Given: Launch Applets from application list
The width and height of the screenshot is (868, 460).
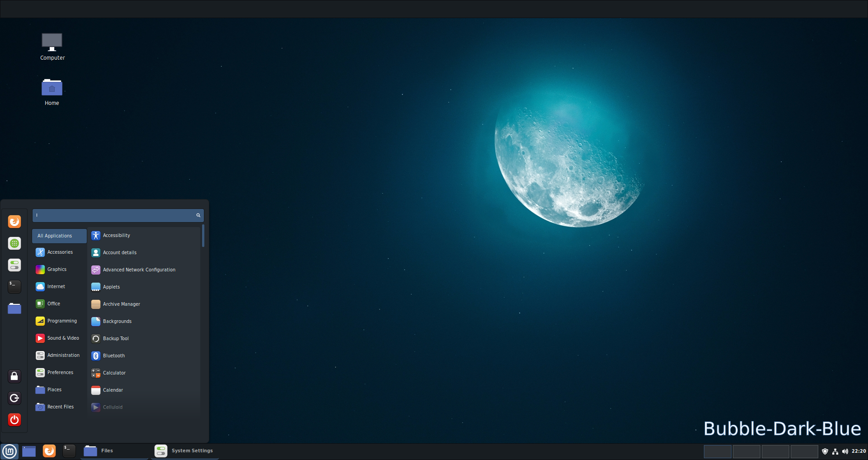Looking at the screenshot, I should pyautogui.click(x=145, y=287).
